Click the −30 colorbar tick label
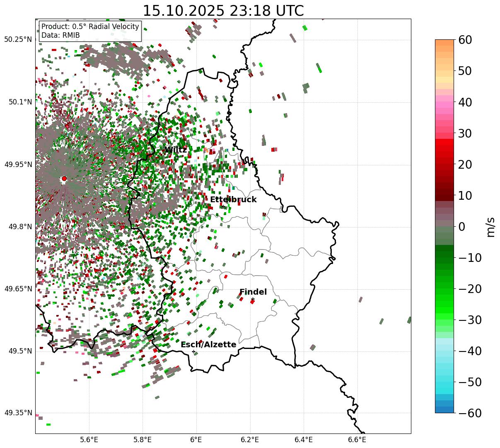The image size is (500, 448). tap(469, 320)
